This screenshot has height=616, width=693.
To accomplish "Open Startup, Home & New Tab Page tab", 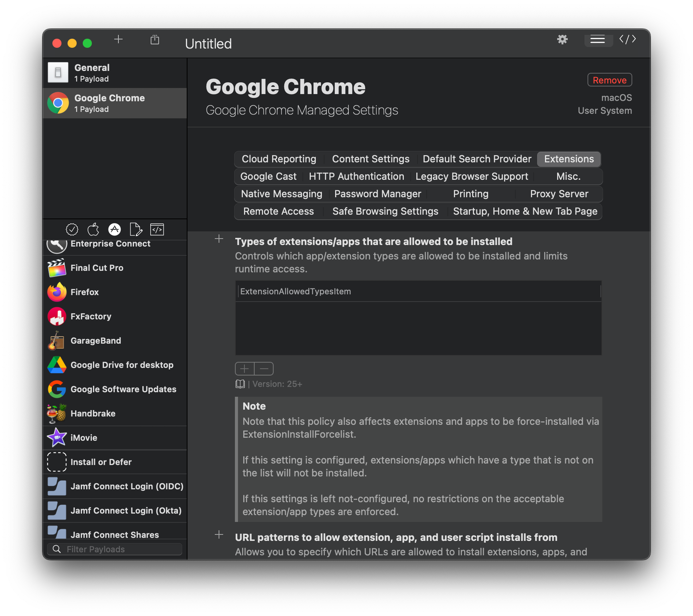I will (x=525, y=211).
